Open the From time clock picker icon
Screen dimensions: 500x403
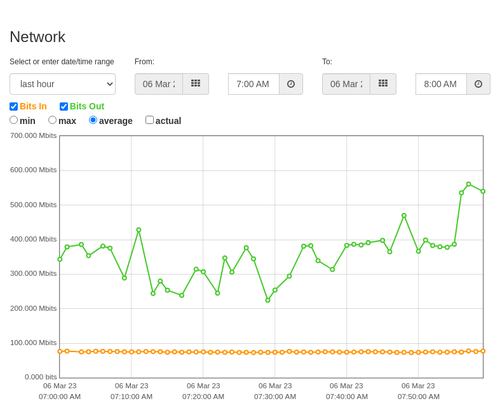(291, 84)
